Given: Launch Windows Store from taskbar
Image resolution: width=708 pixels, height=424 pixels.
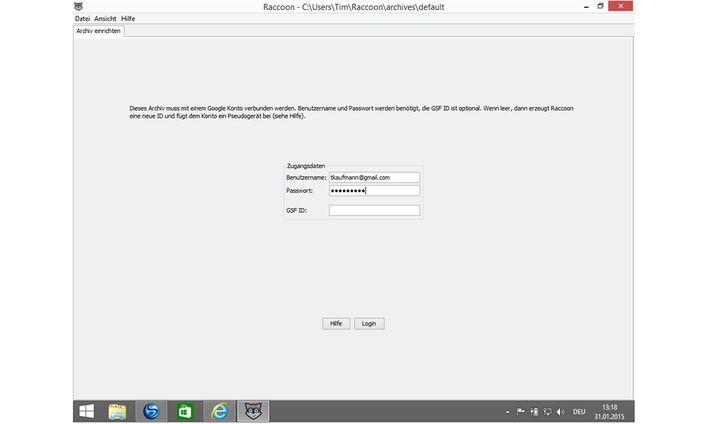Looking at the screenshot, I should tap(185, 411).
